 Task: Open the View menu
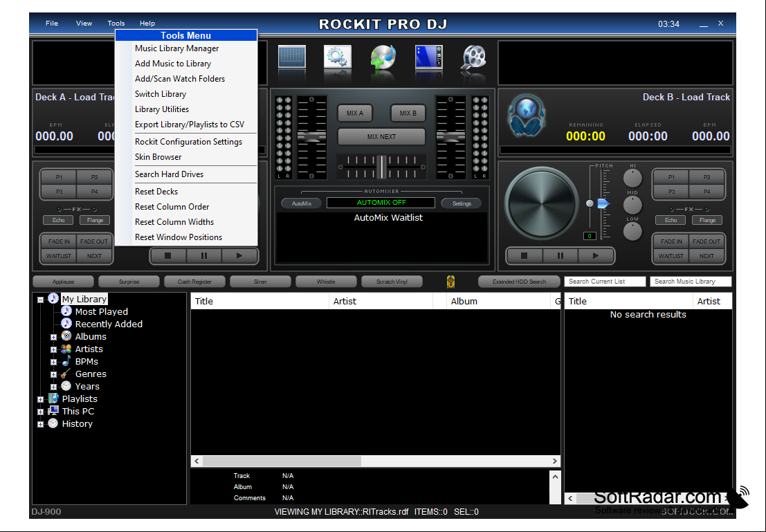coord(84,23)
